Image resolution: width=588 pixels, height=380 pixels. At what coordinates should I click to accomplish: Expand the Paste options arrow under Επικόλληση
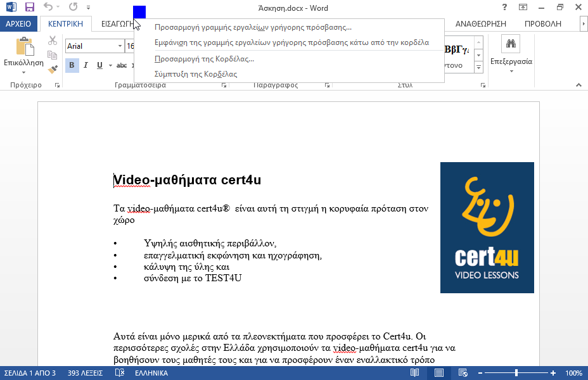pyautogui.click(x=23, y=72)
